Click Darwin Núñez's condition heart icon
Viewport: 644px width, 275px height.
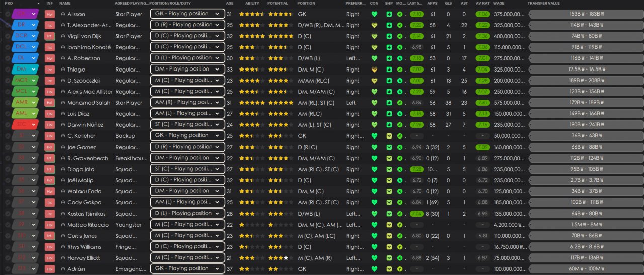(x=374, y=125)
